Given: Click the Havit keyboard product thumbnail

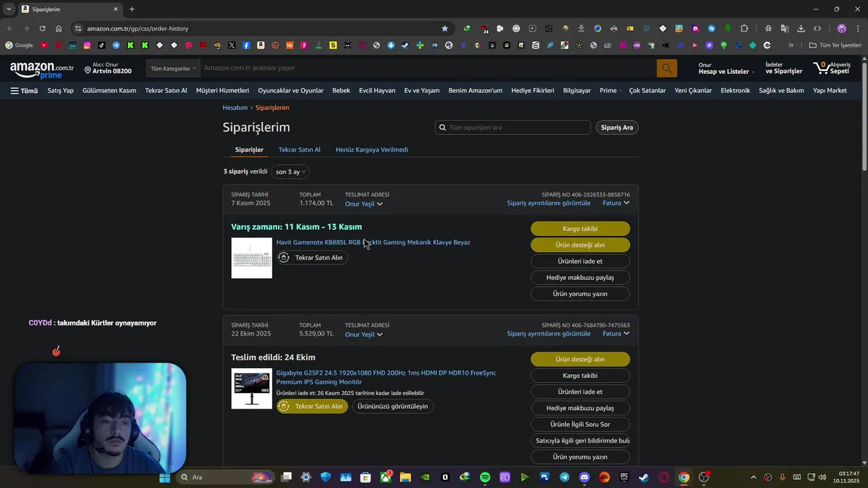Looking at the screenshot, I should coord(252,258).
